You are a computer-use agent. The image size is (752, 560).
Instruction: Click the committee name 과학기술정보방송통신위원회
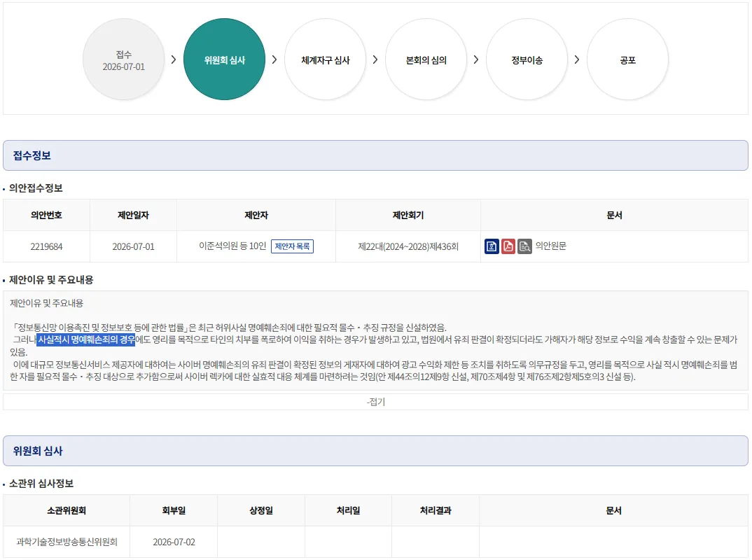point(67,542)
